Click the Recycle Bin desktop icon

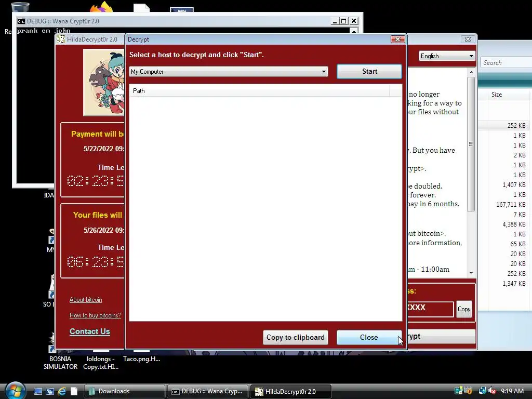click(x=20, y=7)
